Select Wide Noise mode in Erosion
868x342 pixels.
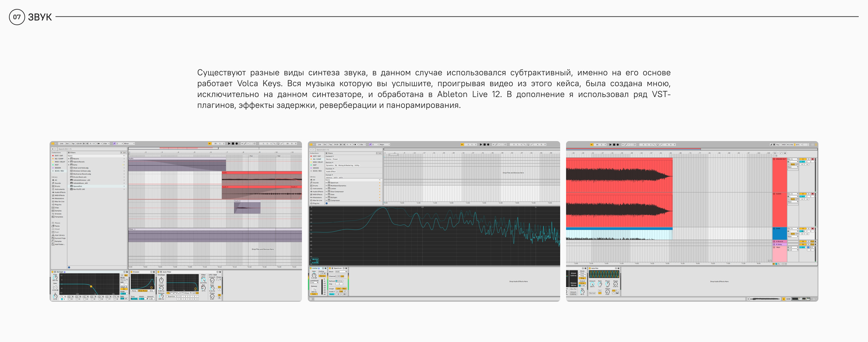click(143, 291)
